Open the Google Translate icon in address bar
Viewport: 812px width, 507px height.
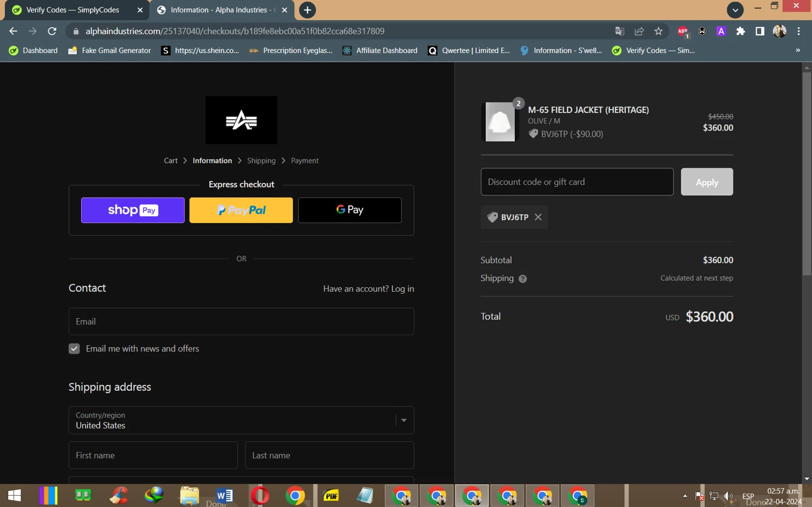(620, 31)
